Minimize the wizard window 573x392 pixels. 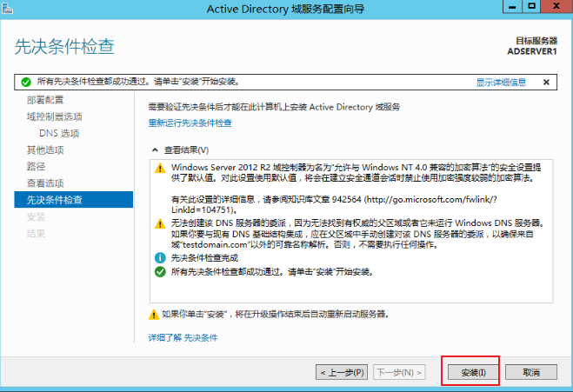coord(513,7)
